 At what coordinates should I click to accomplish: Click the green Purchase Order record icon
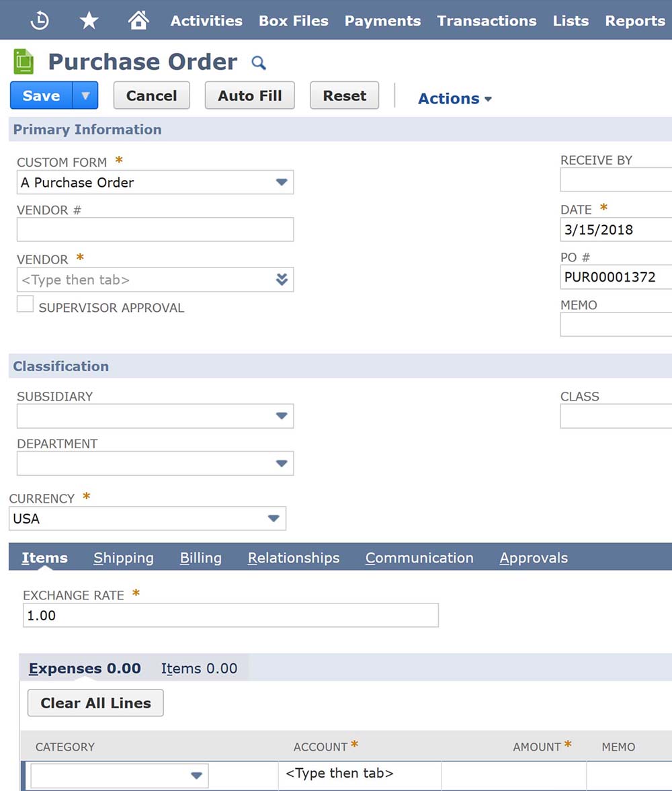(24, 62)
